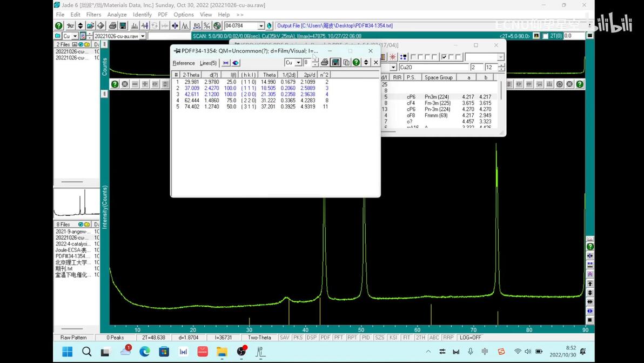Toggle the BG status indicator next to 2T(0)

545,36
